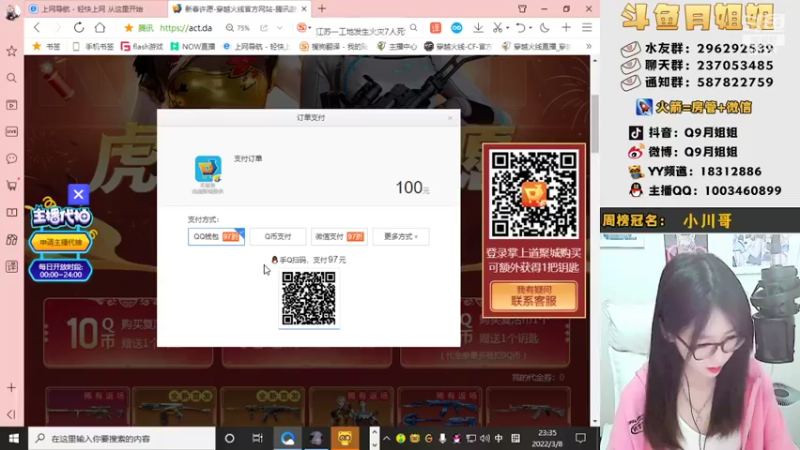The image size is (800, 450).
Task: Click the search magnifier in search box
Action: pyautogui.click(x=413, y=28)
